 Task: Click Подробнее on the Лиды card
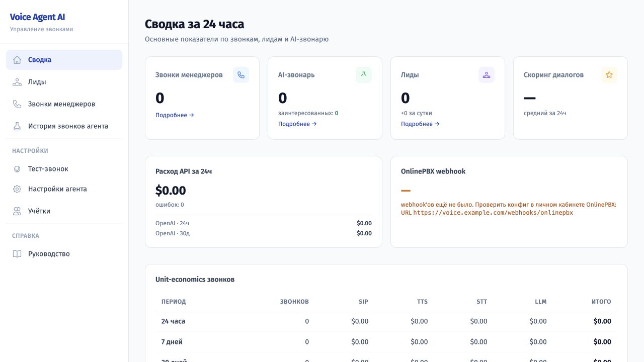pos(420,124)
